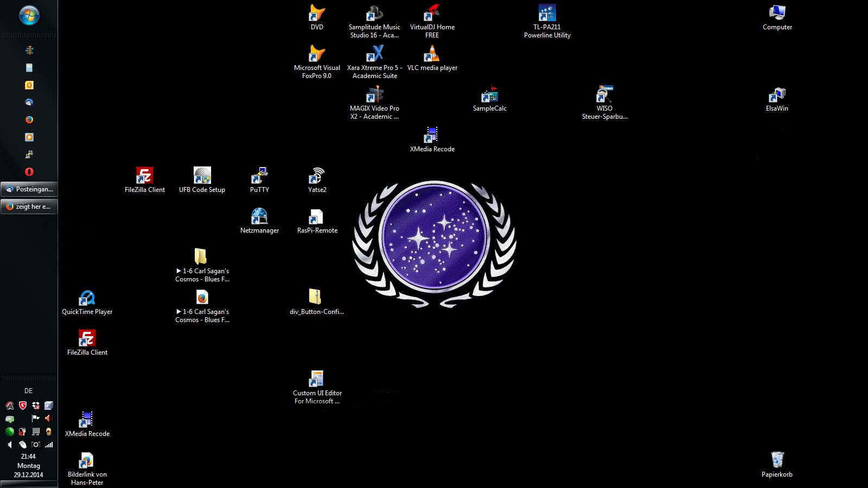Open Bilderlink von Hans-Peter shortcut
The width and height of the screenshot is (868, 488).
87,469
